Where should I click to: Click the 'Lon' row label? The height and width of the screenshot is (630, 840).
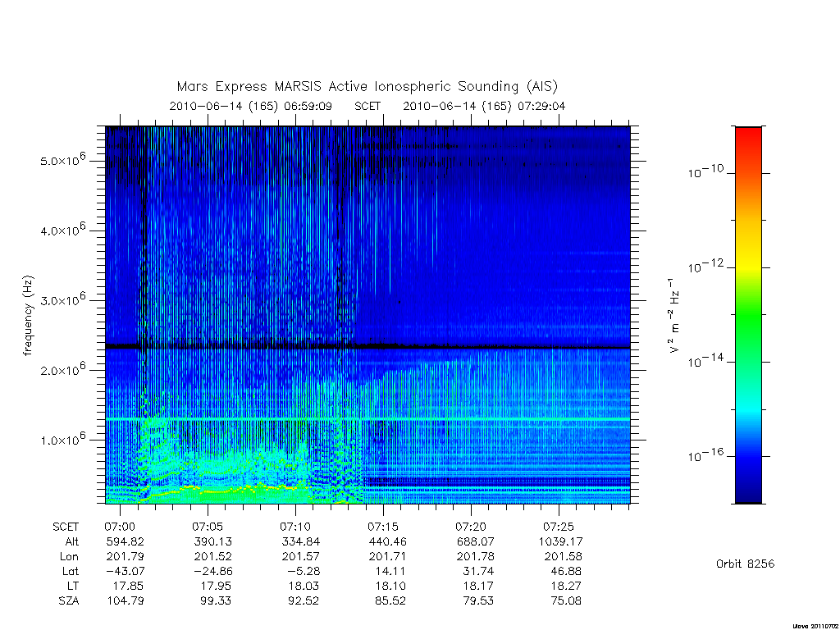(69, 557)
